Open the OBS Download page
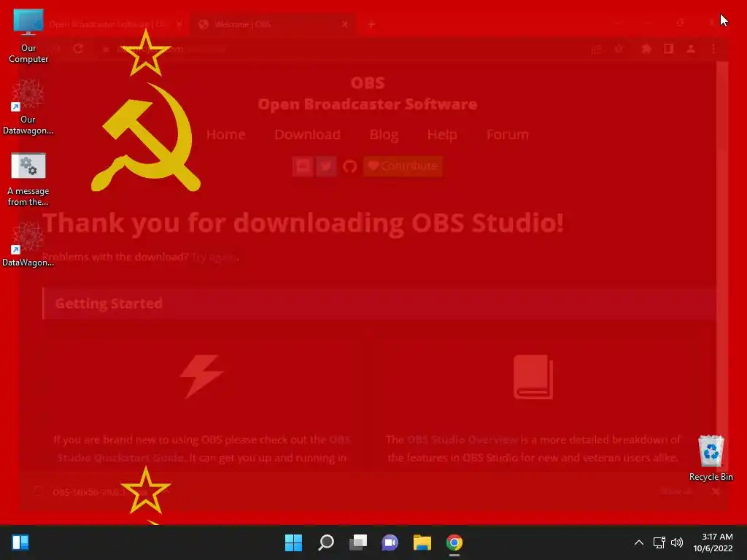This screenshot has width=747, height=560. point(307,135)
